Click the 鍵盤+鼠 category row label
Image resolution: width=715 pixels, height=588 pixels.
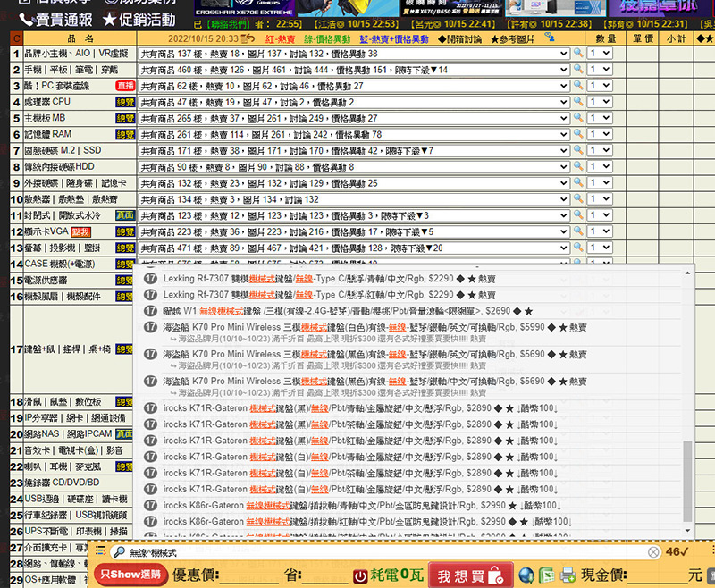pyautogui.click(x=68, y=349)
